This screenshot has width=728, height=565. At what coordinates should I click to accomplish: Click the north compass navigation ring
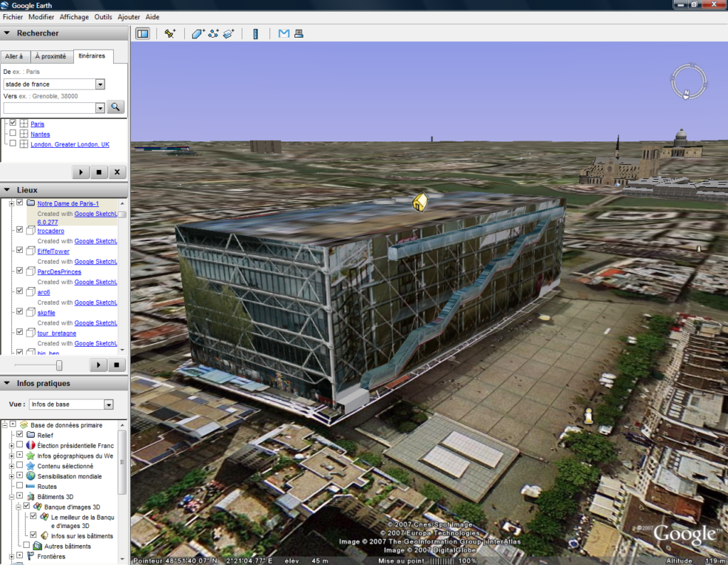click(x=688, y=81)
